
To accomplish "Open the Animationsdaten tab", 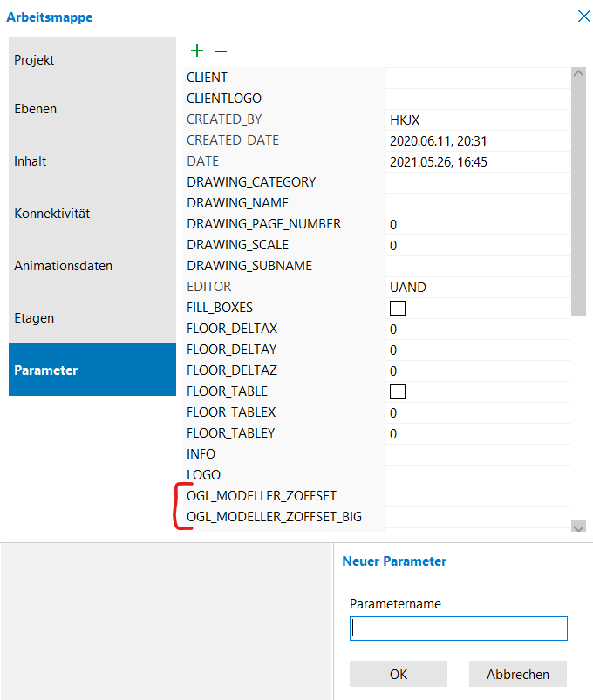I will [x=92, y=266].
